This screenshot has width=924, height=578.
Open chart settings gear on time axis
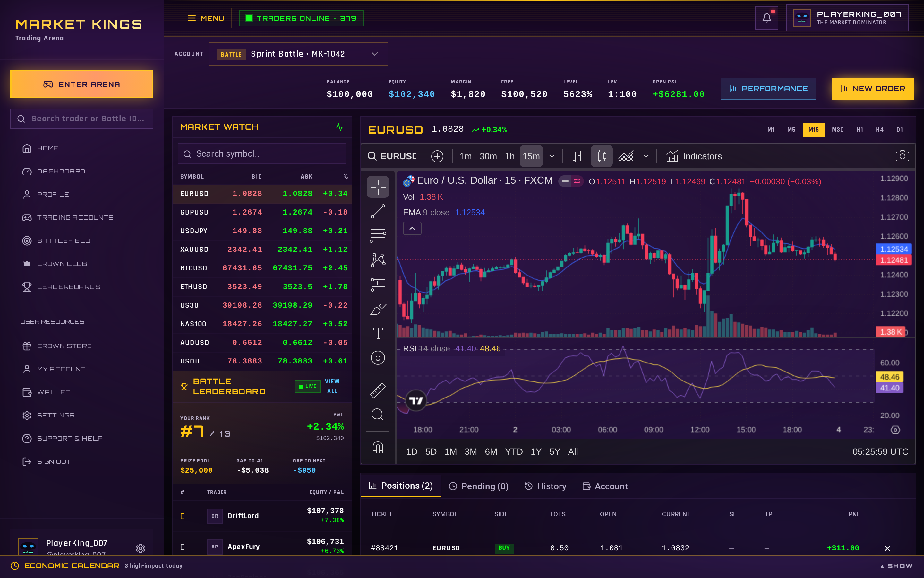(x=895, y=430)
